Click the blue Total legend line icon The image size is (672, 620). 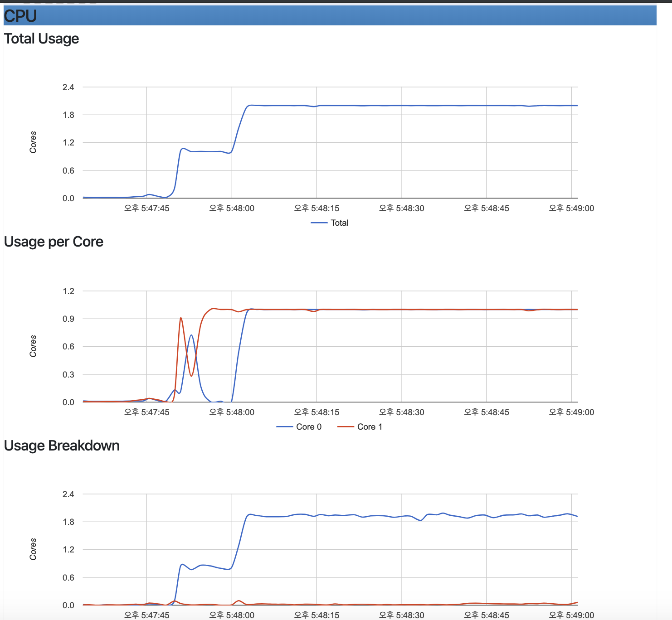tap(319, 223)
